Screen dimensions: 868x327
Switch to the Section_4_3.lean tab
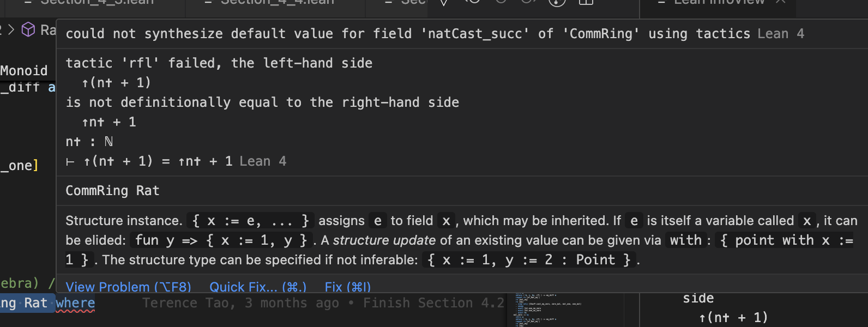pos(97,2)
